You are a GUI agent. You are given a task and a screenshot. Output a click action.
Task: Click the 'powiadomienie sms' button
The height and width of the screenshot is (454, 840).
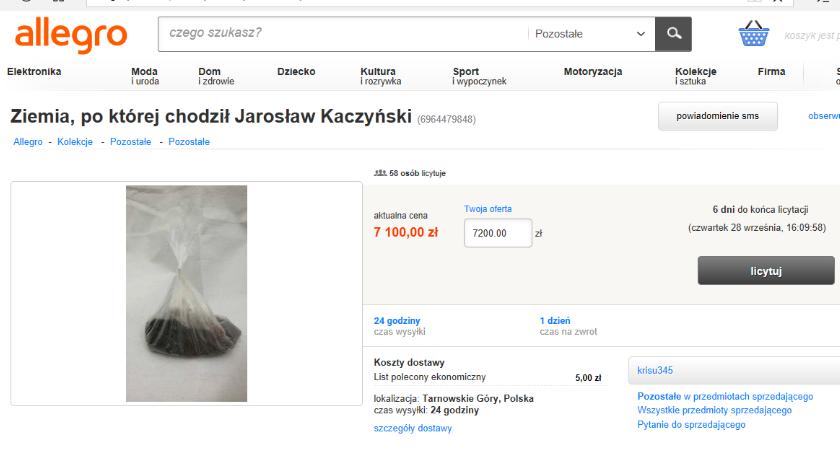[x=717, y=116]
